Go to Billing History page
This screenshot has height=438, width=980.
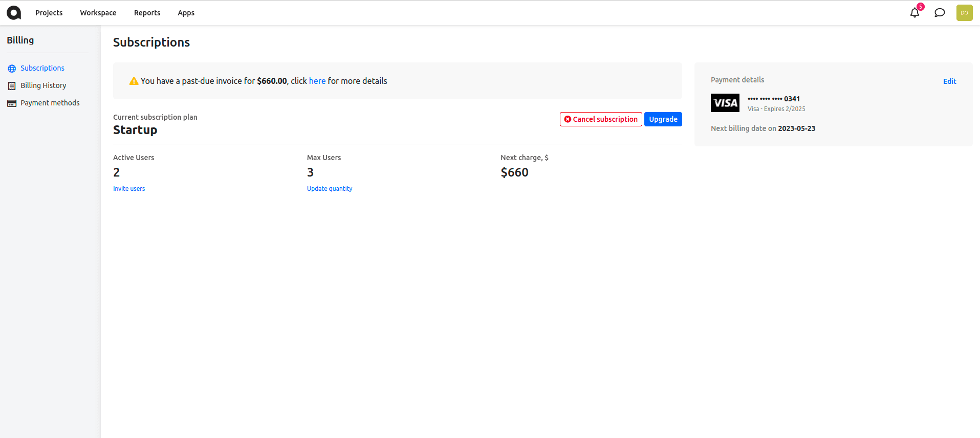click(x=43, y=85)
